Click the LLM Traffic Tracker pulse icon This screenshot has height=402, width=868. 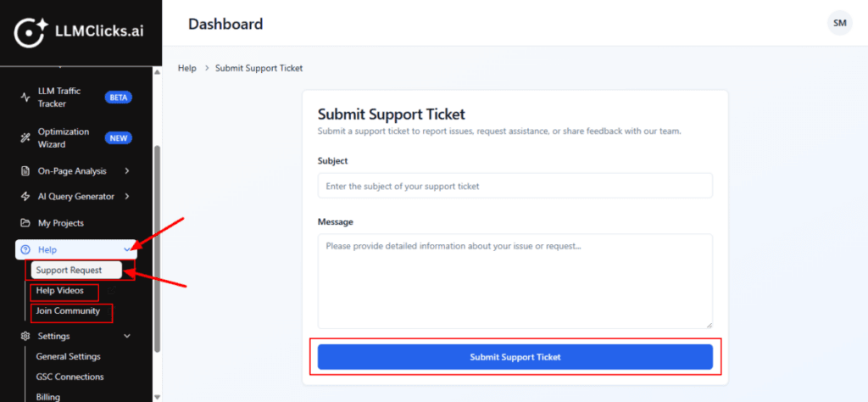coord(25,98)
